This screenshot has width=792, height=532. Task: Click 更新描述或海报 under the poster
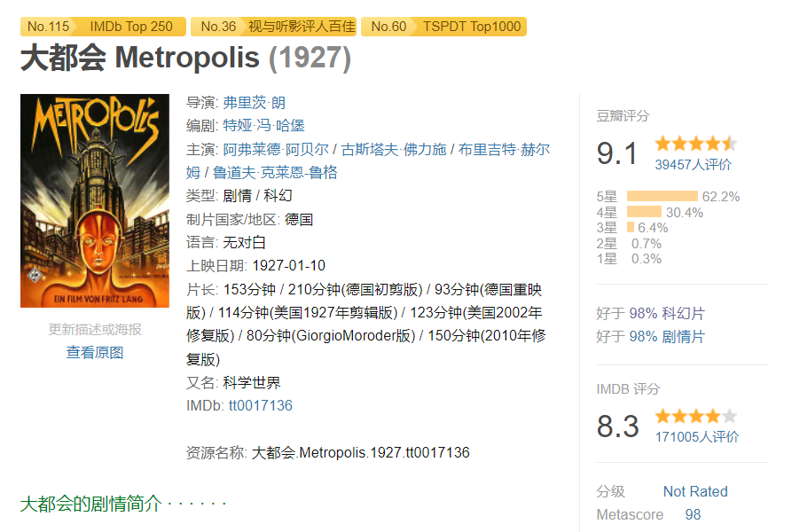point(95,330)
